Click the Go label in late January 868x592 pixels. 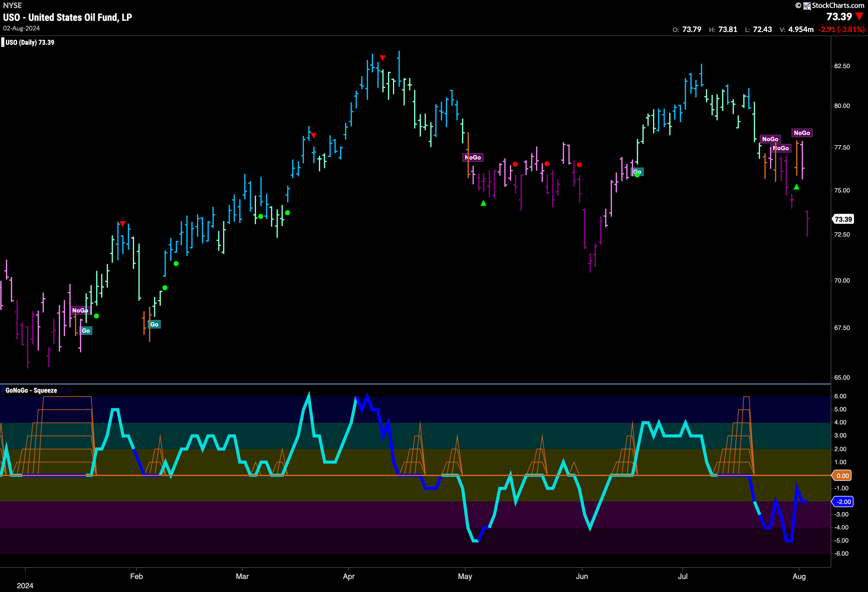coord(86,331)
